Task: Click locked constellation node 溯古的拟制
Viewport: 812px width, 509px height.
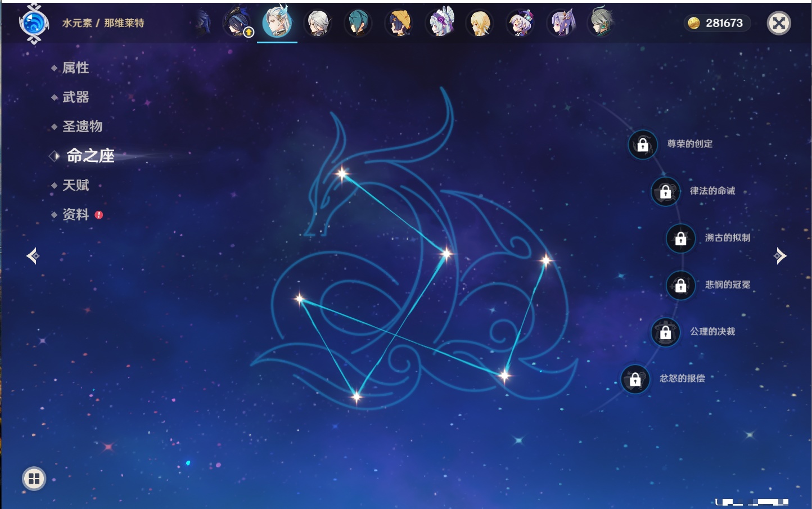Action: (x=680, y=238)
